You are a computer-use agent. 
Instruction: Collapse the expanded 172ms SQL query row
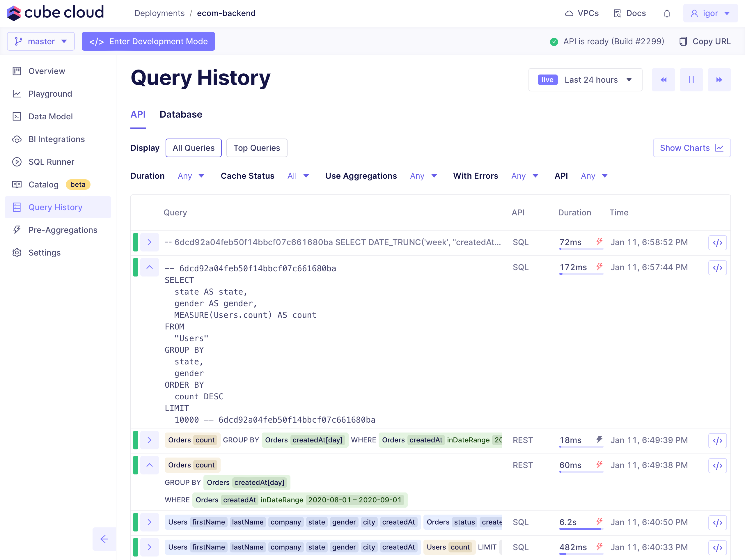pyautogui.click(x=150, y=267)
